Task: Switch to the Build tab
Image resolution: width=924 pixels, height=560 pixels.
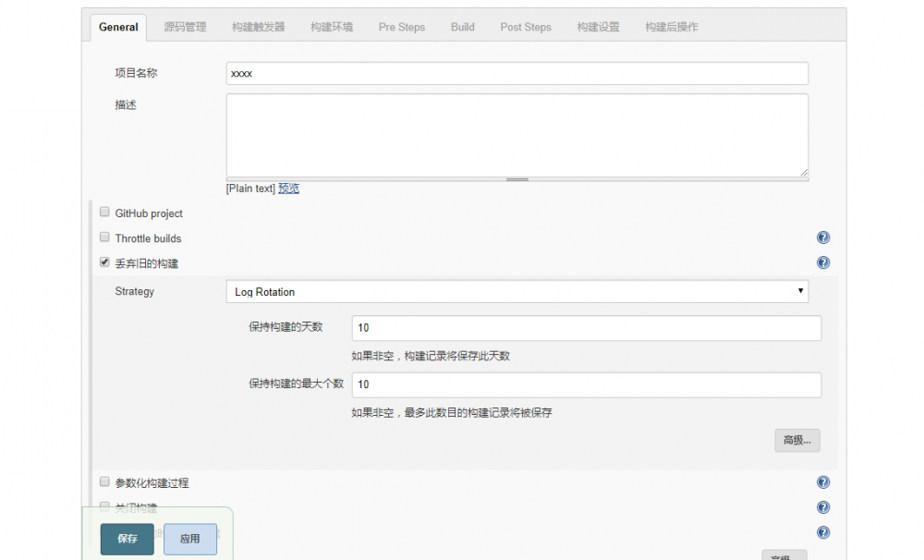Action: click(x=462, y=27)
